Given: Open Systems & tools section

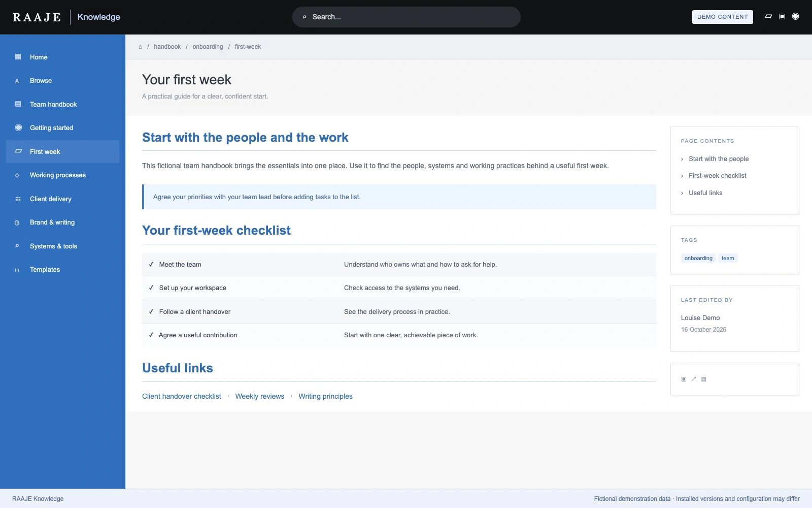Looking at the screenshot, I should tap(62, 246).
